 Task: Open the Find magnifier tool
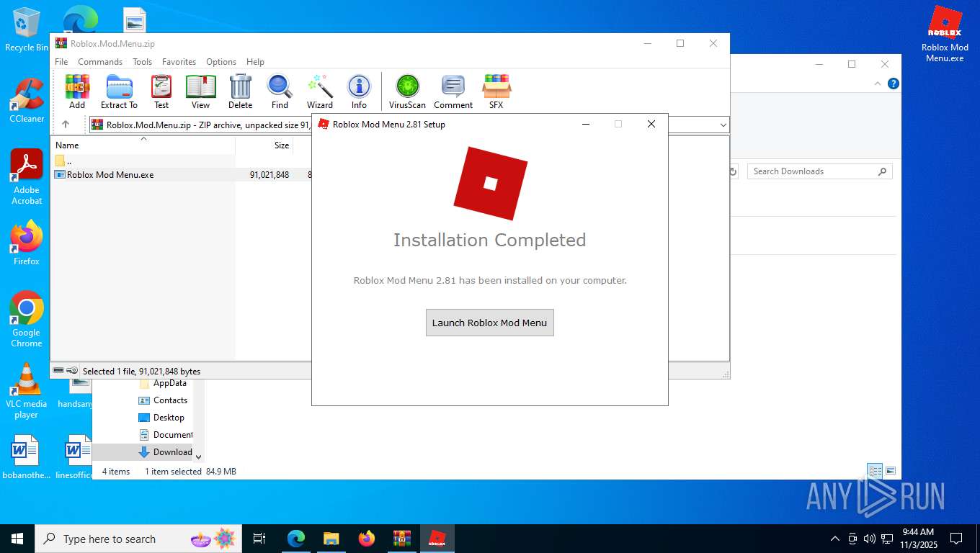[x=280, y=91]
